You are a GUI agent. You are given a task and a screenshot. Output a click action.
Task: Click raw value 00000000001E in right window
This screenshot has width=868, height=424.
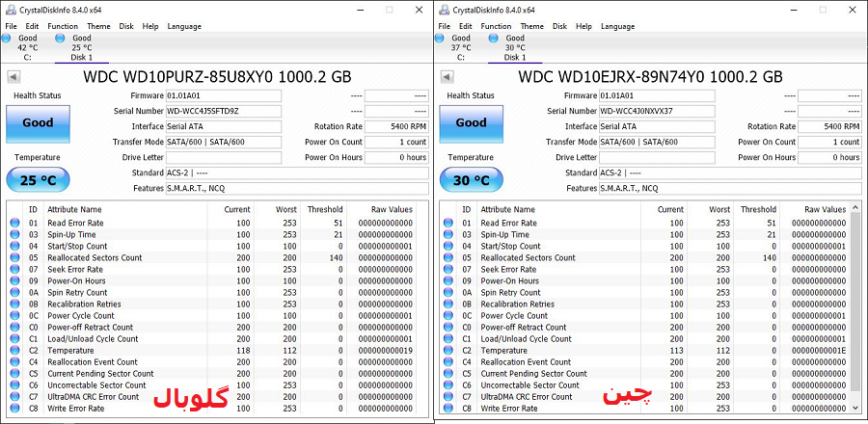point(819,351)
